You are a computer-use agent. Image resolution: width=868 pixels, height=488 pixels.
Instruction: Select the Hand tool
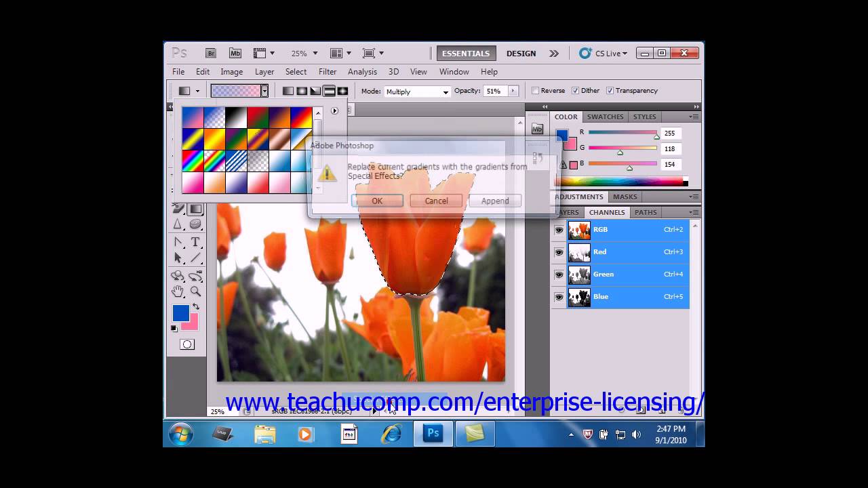178,291
